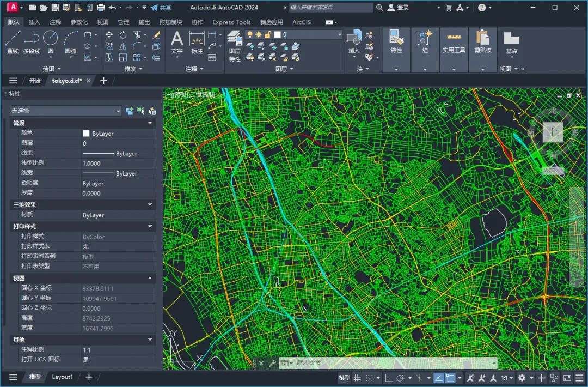Toggle the drawing grid display in status bar
Screen dimensions: 588x387
357,378
